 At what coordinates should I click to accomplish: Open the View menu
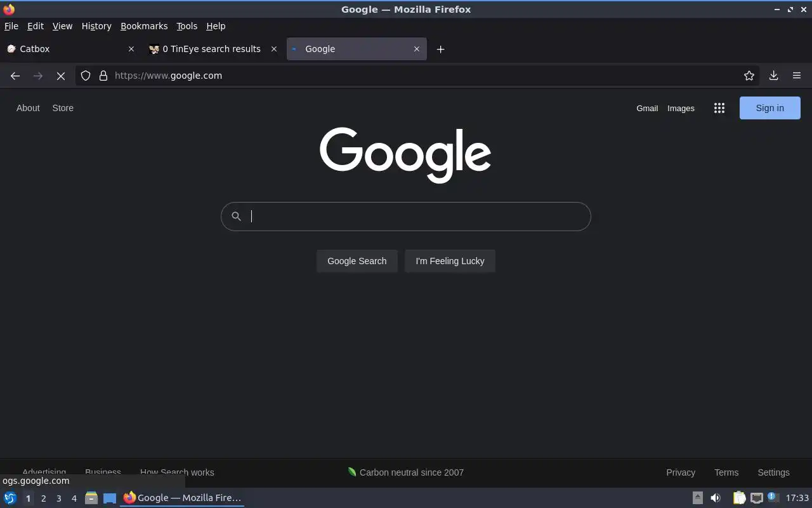click(62, 26)
